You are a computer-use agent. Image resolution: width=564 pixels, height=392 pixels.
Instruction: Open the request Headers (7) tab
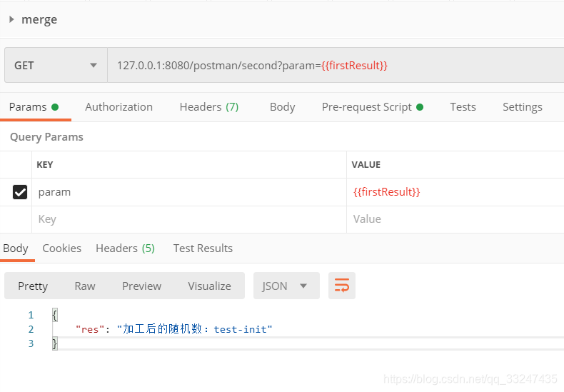209,107
